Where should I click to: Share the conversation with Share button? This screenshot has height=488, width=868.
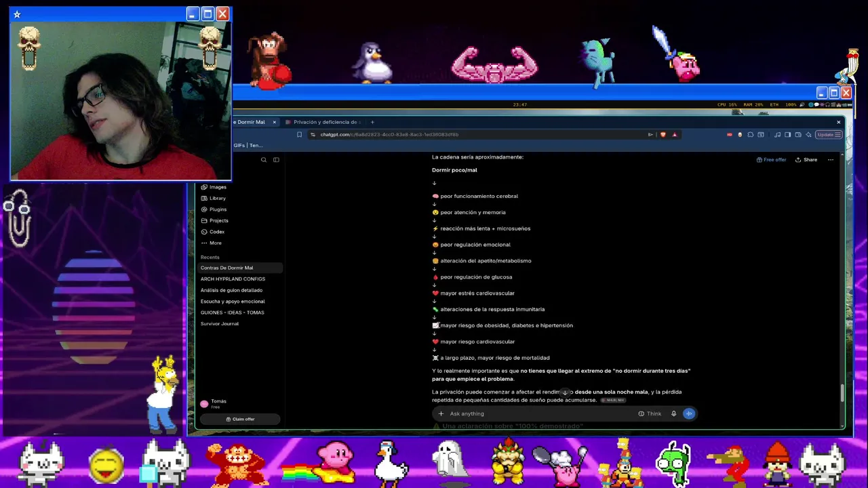pos(806,160)
